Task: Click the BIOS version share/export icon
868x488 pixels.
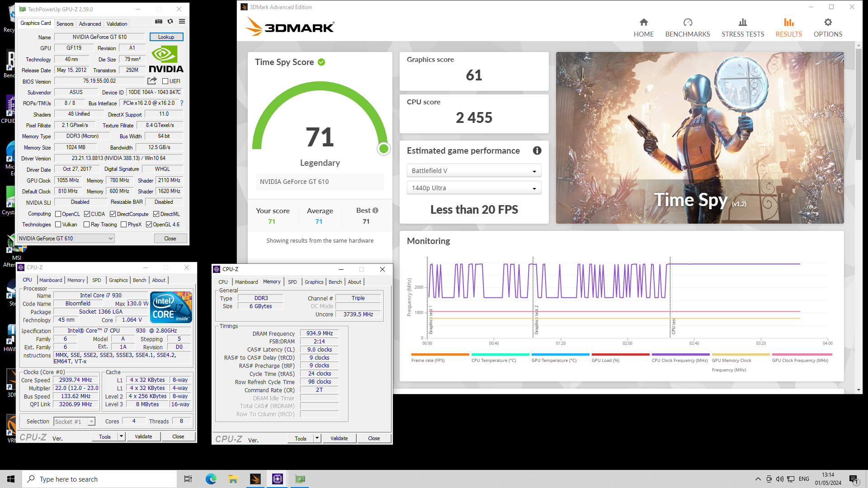Action: (152, 81)
